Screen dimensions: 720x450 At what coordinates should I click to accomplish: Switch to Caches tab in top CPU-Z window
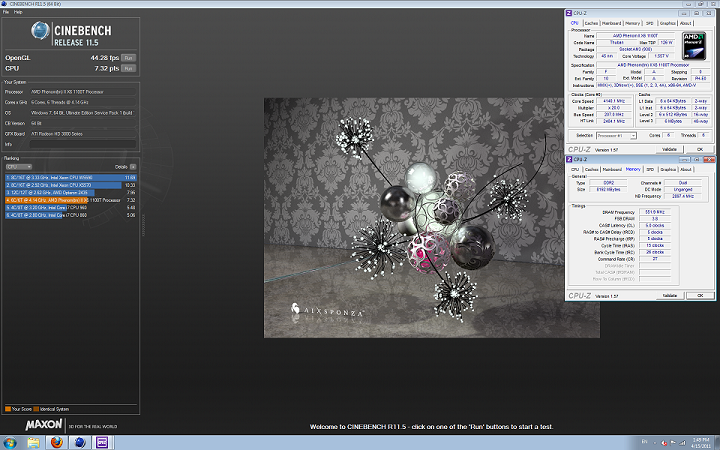(591, 23)
